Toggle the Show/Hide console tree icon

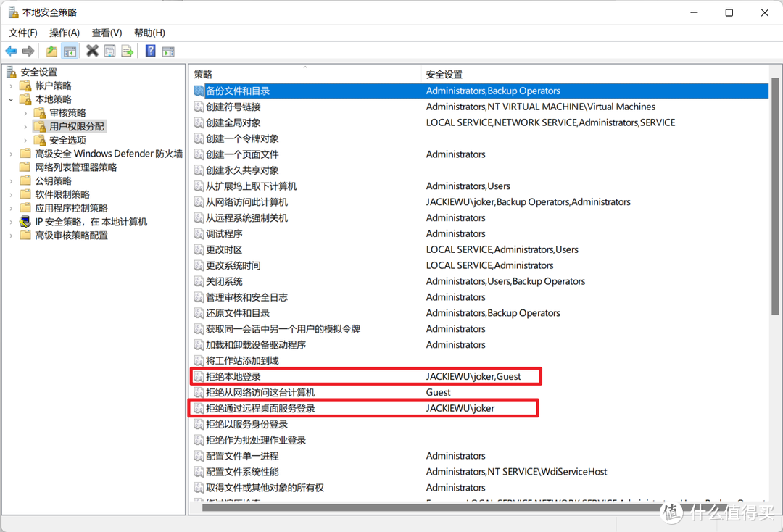click(x=70, y=51)
